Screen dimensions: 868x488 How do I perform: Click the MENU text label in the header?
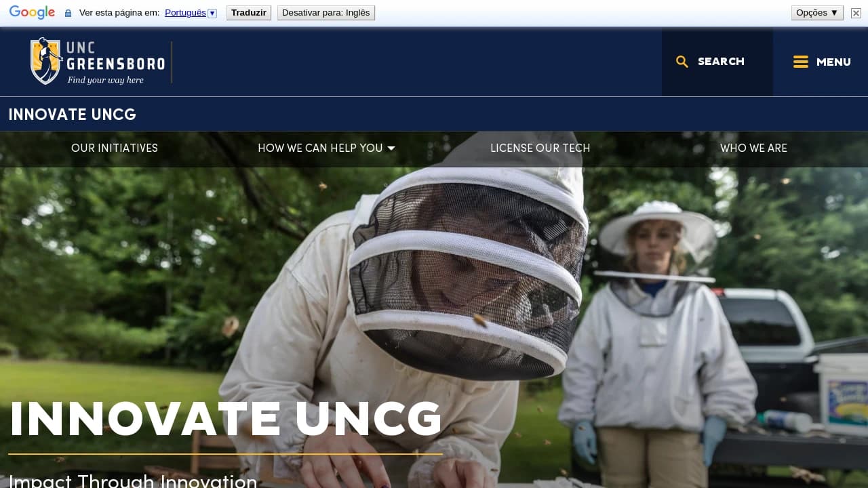[833, 62]
